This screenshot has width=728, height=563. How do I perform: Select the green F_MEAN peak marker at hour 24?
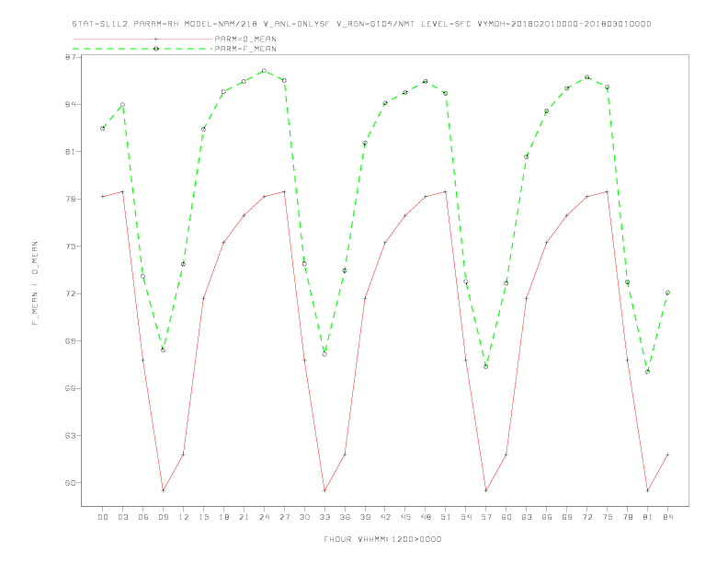coord(264,71)
